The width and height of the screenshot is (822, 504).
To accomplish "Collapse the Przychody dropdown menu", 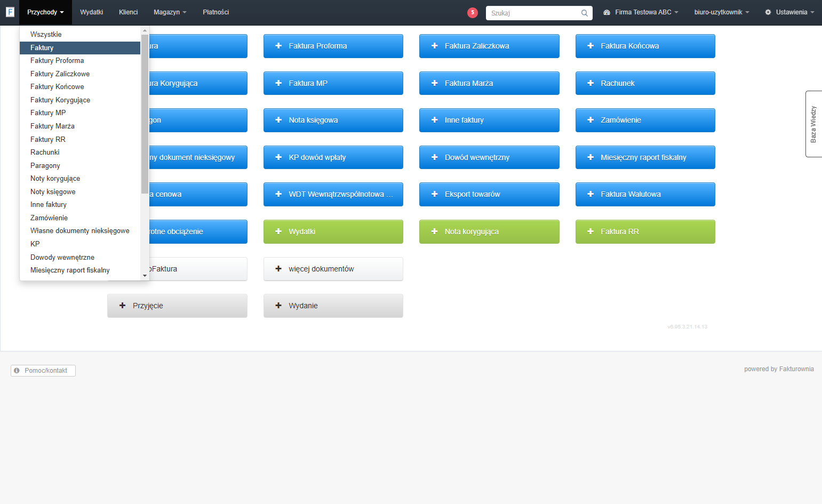I will 45,12.
